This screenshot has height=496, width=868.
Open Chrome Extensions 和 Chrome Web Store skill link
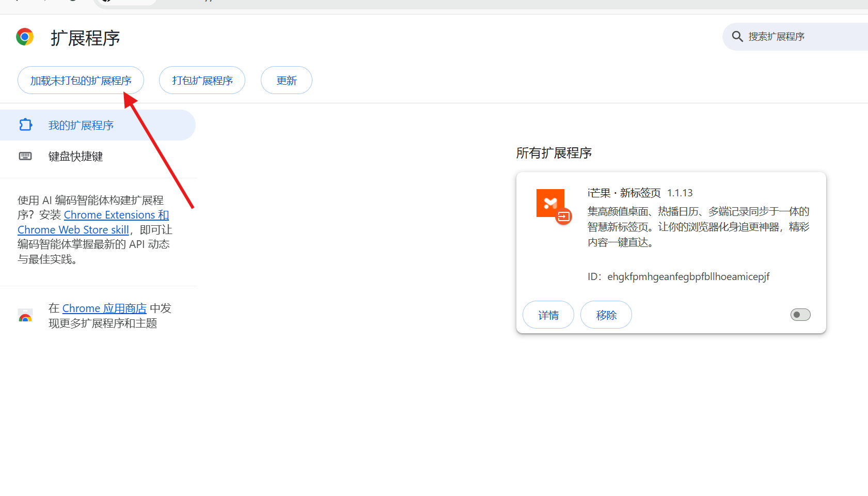click(x=93, y=222)
